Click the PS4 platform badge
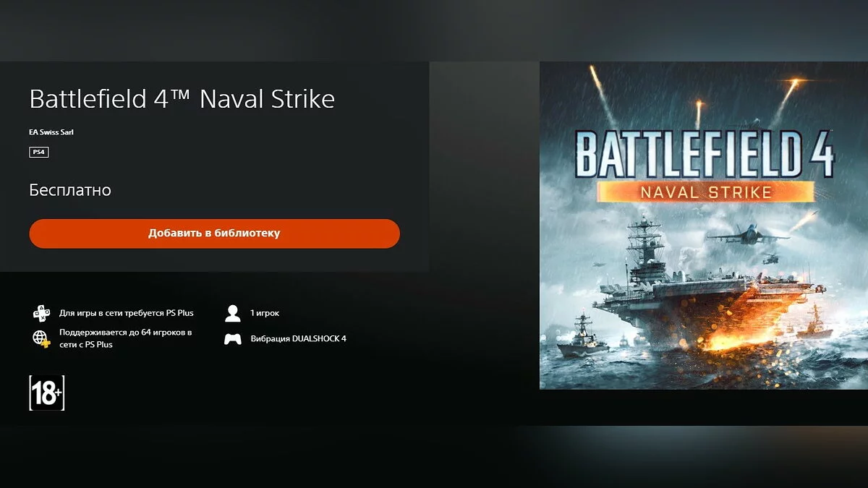The width and height of the screenshot is (868, 488). 38,152
